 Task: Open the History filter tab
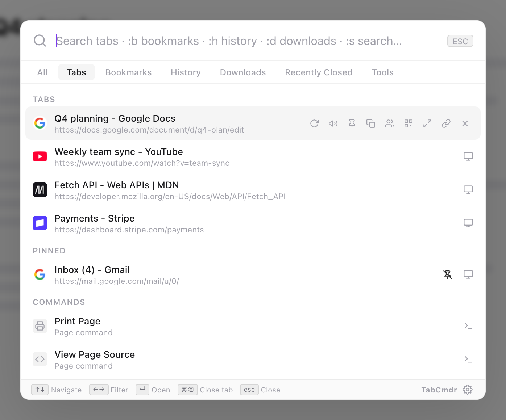pyautogui.click(x=186, y=72)
